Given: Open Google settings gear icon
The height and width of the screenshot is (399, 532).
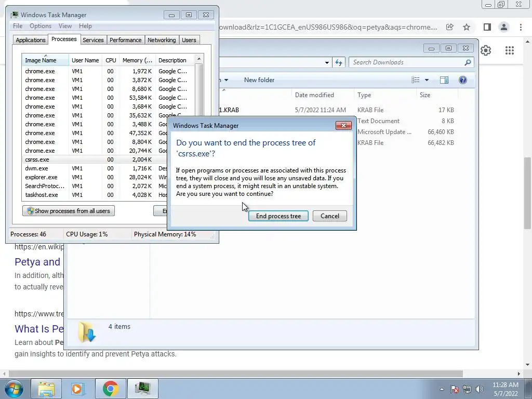Looking at the screenshot, I should pyautogui.click(x=486, y=50).
